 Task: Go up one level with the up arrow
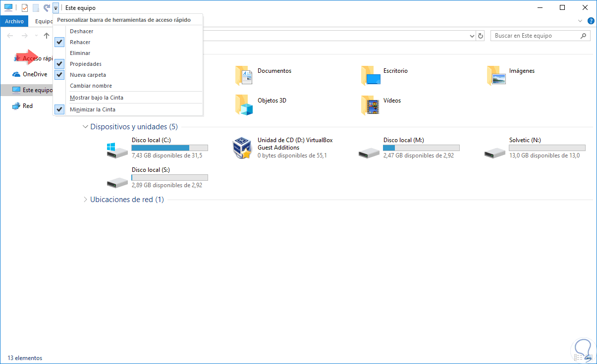pos(47,36)
